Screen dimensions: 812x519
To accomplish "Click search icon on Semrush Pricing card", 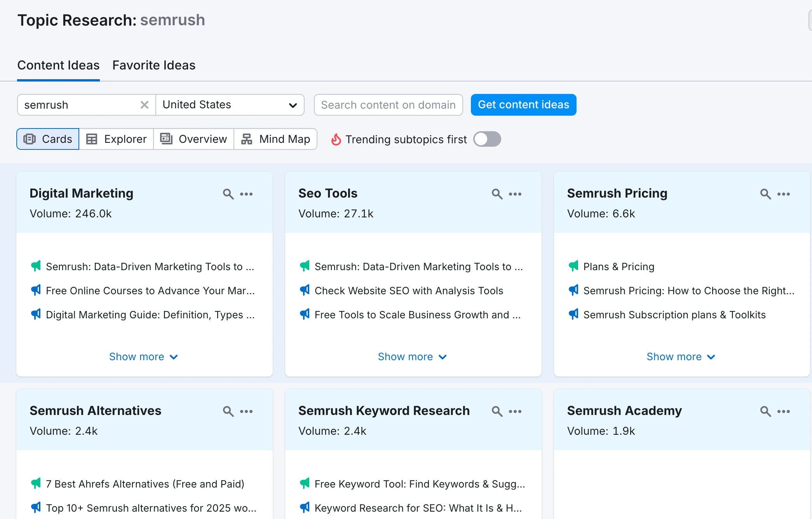I will [765, 194].
